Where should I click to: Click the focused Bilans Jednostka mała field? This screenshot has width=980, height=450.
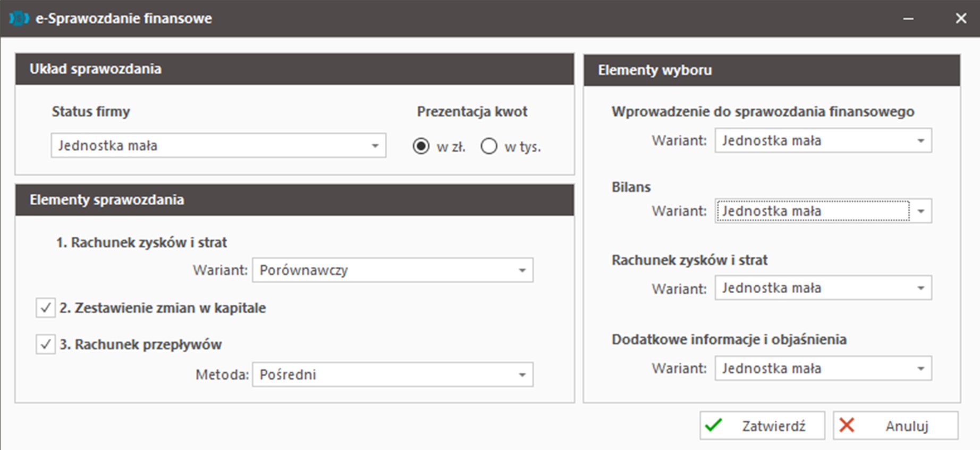tap(812, 211)
